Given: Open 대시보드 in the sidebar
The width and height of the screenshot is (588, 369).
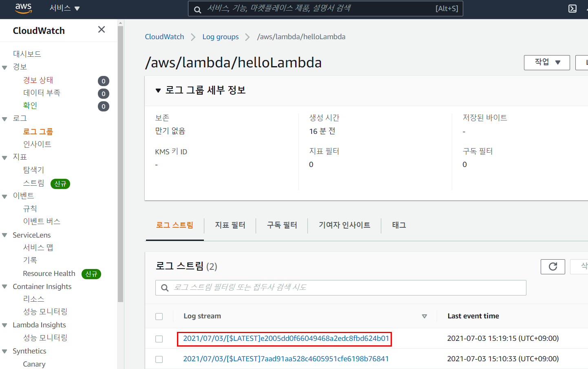Looking at the screenshot, I should tap(27, 54).
